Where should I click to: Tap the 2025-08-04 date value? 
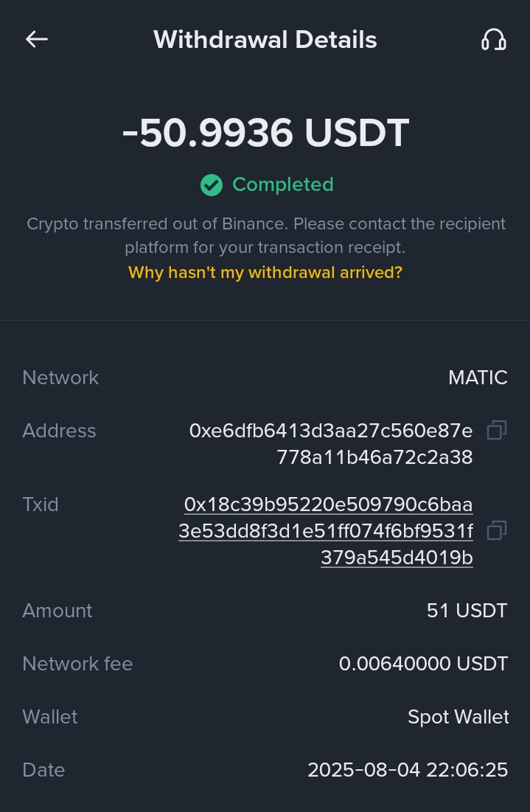pyautogui.click(x=408, y=770)
